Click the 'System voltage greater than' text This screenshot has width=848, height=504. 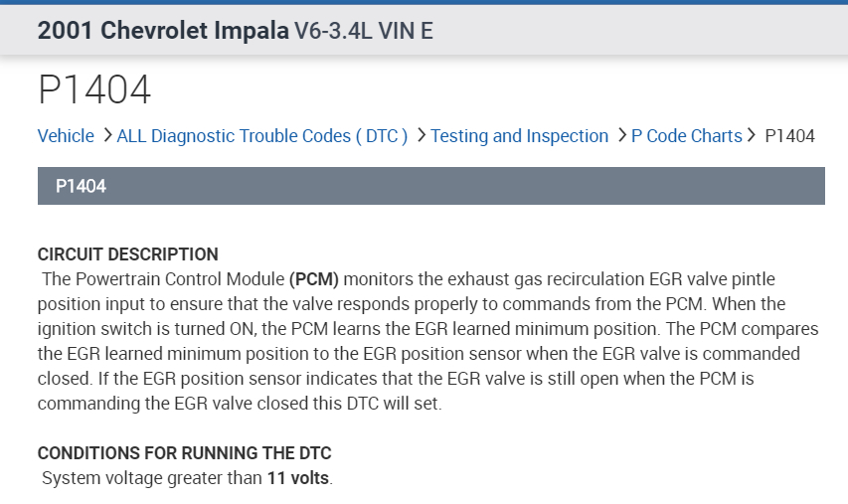[152, 478]
